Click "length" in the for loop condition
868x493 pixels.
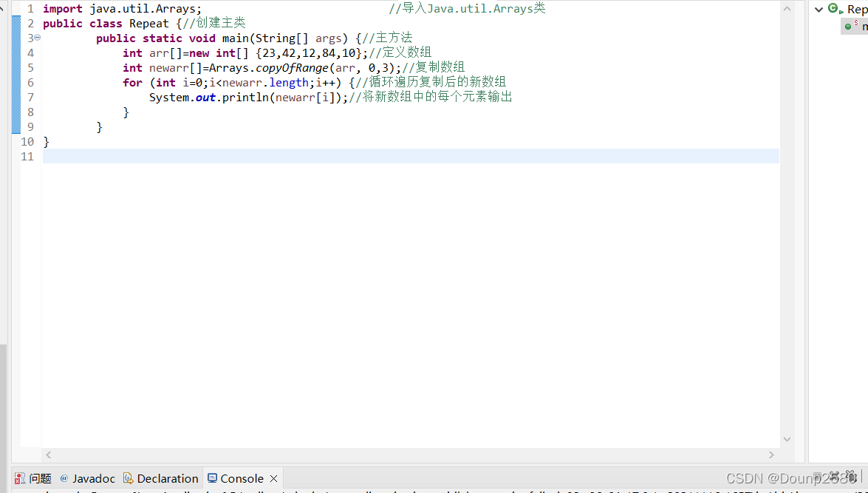tap(288, 83)
